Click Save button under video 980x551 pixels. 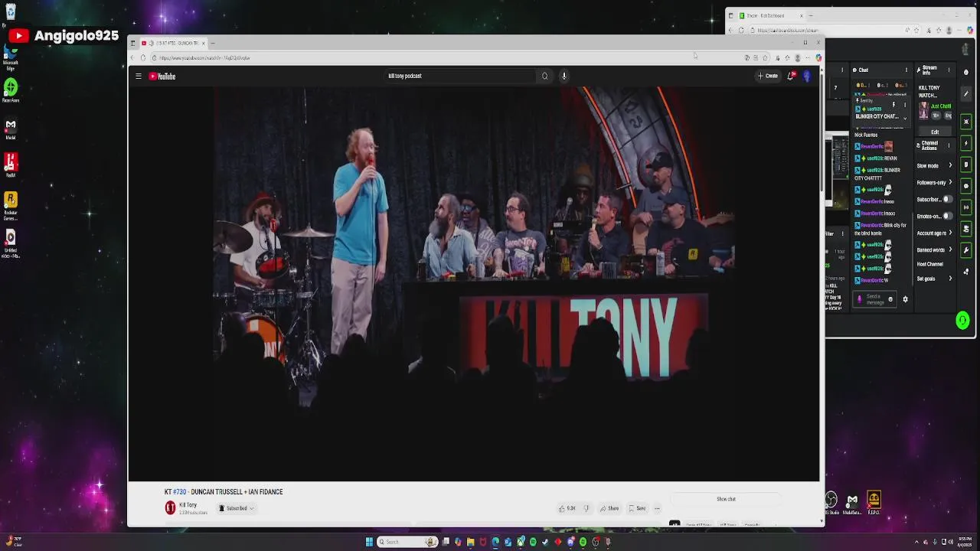pos(638,508)
